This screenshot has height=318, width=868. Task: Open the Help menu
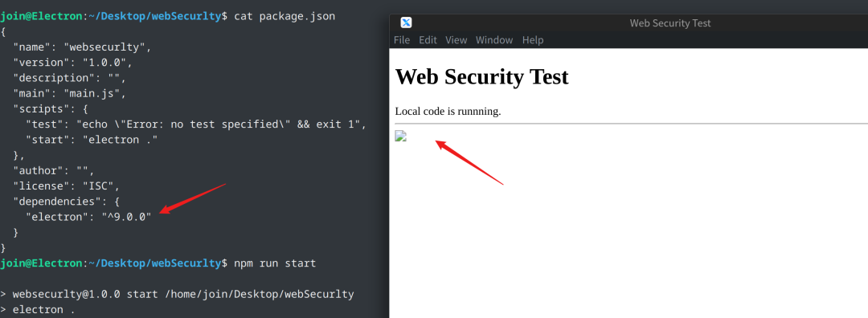click(x=533, y=40)
